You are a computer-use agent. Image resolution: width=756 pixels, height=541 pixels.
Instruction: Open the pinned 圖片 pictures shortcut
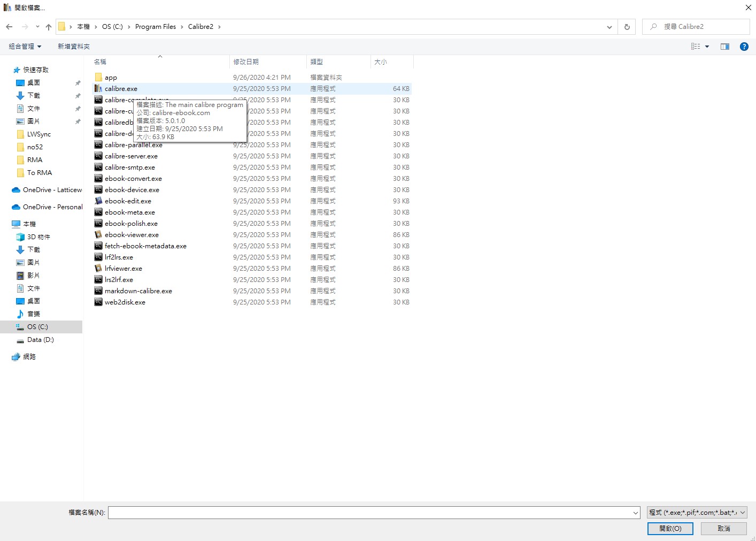[34, 121]
